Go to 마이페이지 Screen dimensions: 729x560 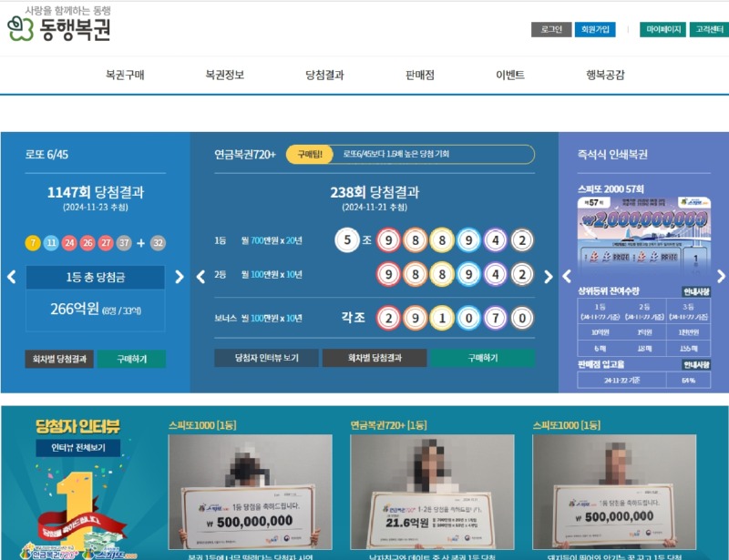point(663,29)
